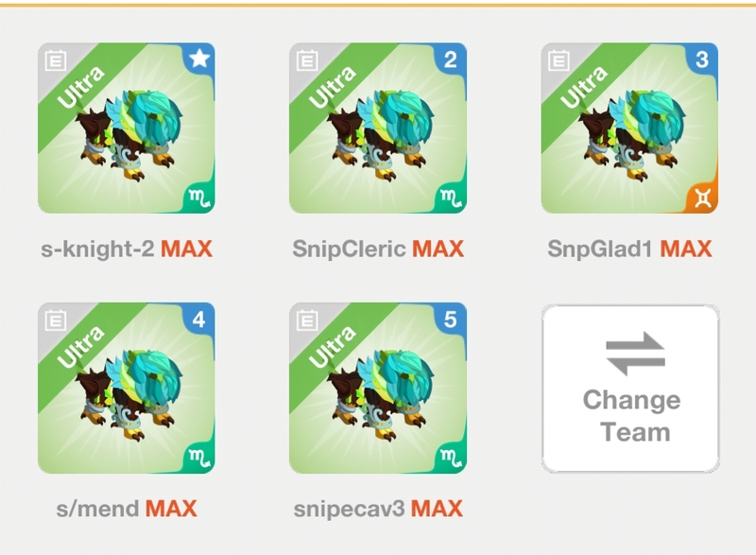The image size is (756, 555).
Task: Open notes icon on SnpGlad1 card
Action: pyautogui.click(x=558, y=61)
